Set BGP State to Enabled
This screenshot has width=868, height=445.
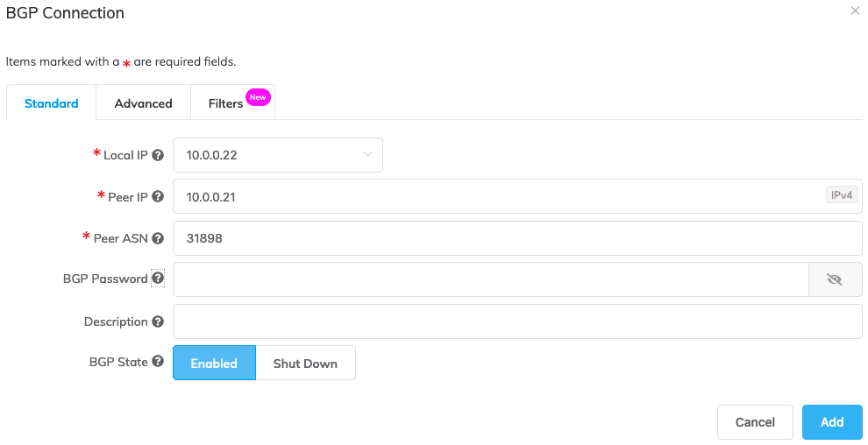[x=214, y=363]
